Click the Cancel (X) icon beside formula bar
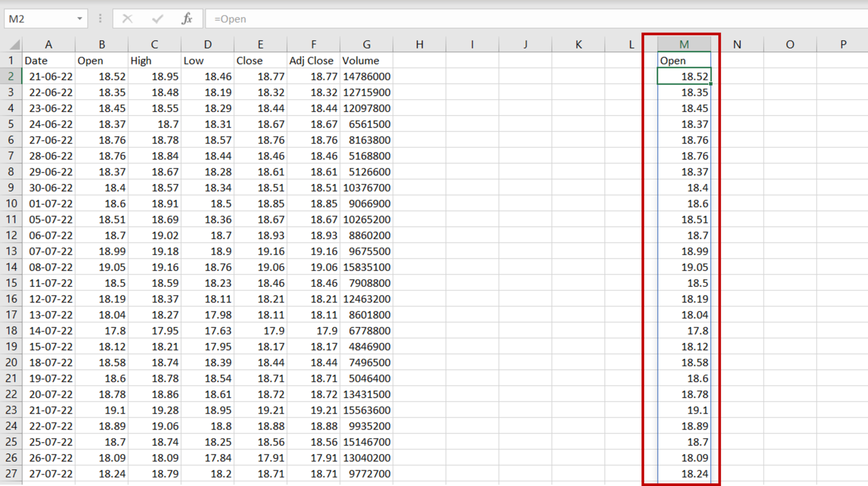868x486 pixels. [x=127, y=18]
